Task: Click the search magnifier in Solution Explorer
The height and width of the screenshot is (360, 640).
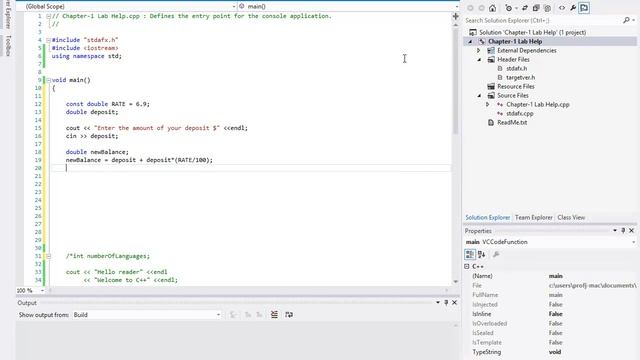Action: pos(627,20)
